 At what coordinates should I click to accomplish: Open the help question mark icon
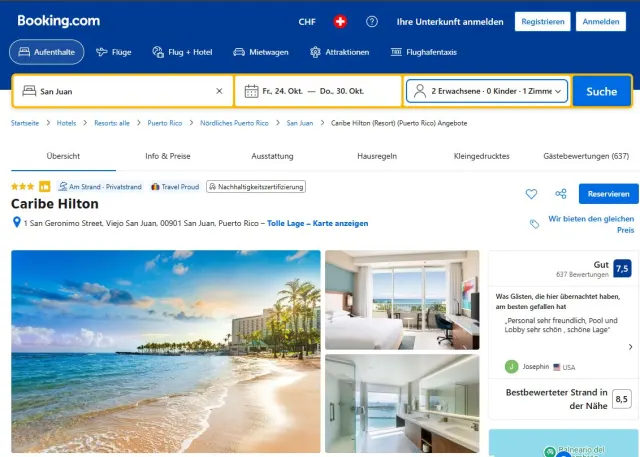tap(371, 22)
